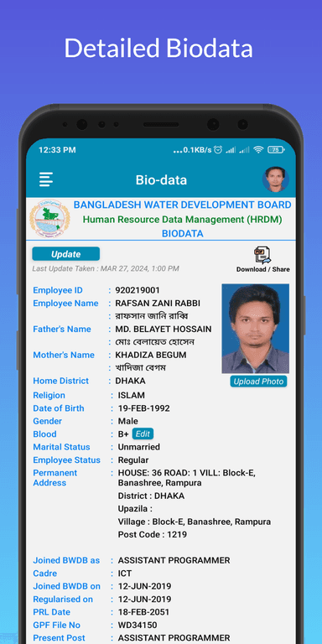Tap the Bangladesh Water Development Board heading
Screen dimensions: 322x644
click(x=182, y=205)
